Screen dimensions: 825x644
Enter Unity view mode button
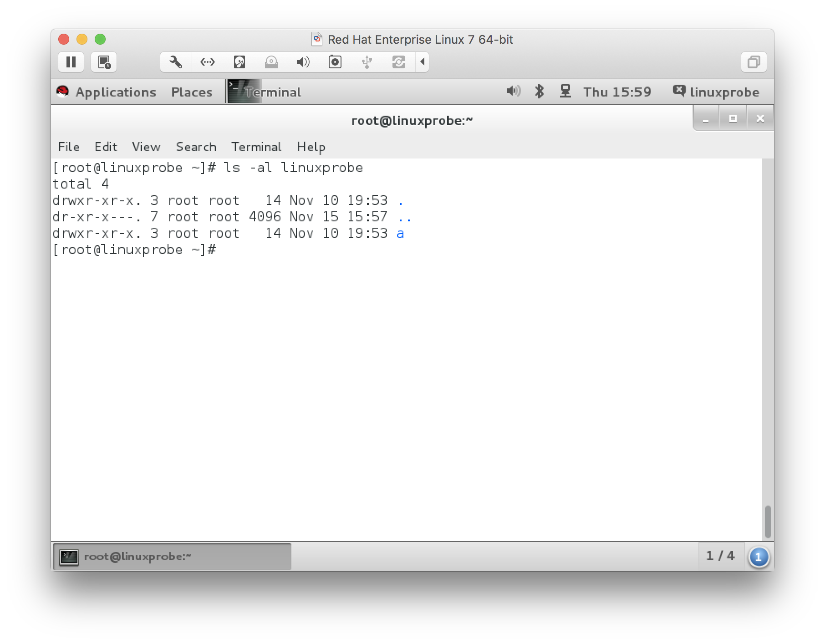[754, 62]
